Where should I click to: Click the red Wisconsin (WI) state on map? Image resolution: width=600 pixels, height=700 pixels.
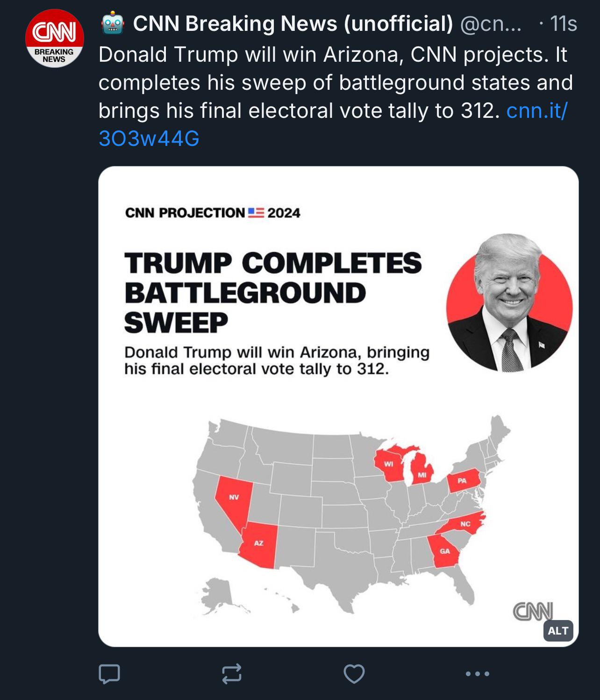coord(388,466)
